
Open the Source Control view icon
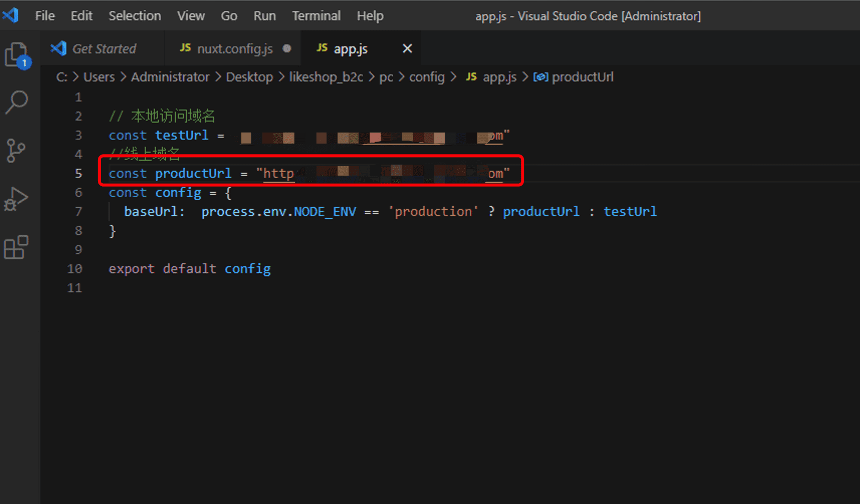[x=16, y=151]
